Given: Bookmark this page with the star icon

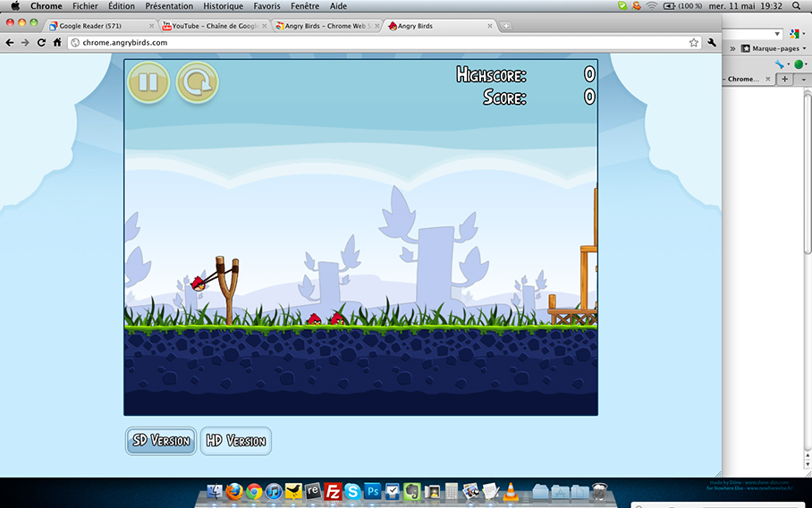Looking at the screenshot, I should click(693, 42).
